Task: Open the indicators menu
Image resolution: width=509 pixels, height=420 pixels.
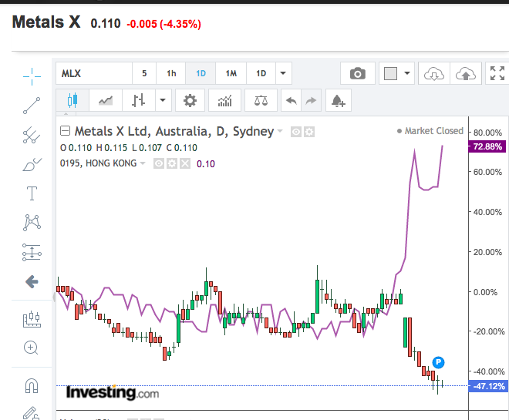Action: [x=224, y=100]
